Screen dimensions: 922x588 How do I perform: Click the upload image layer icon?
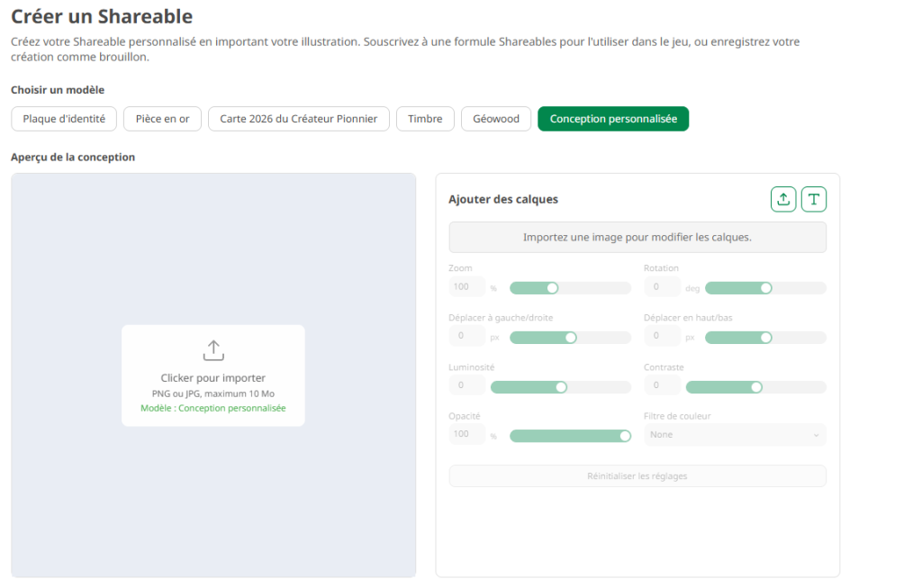783,199
